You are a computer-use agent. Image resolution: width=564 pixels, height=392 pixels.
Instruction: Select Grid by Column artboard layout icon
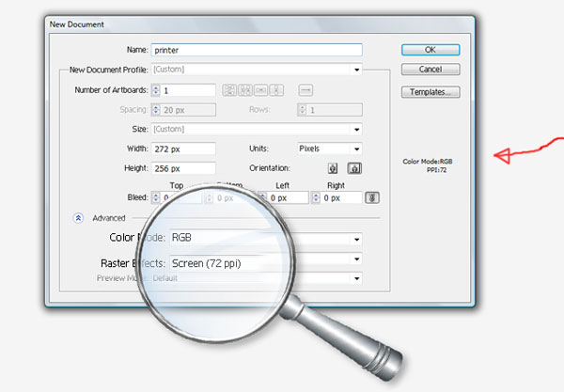(x=245, y=90)
